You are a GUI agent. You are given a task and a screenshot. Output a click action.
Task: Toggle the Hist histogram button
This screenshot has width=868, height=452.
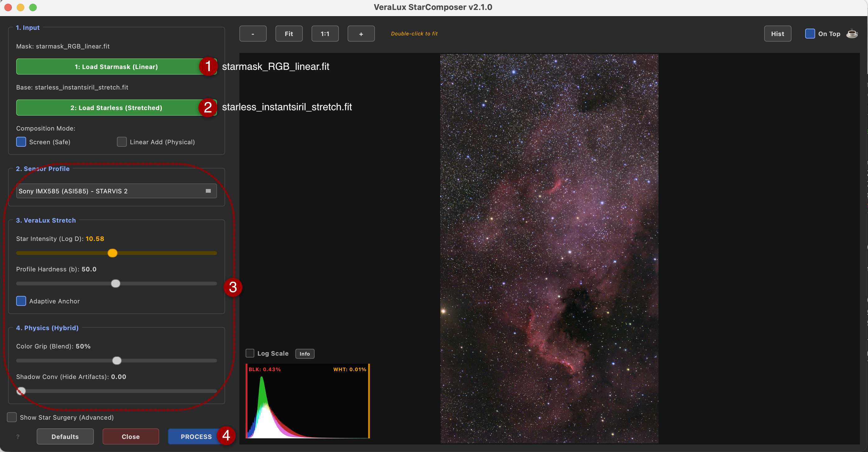777,34
